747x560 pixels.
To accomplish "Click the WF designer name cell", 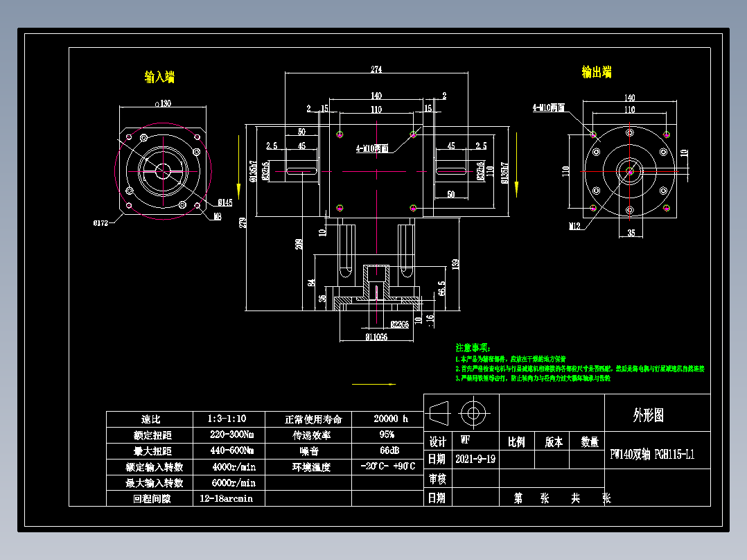I will 464,438.
